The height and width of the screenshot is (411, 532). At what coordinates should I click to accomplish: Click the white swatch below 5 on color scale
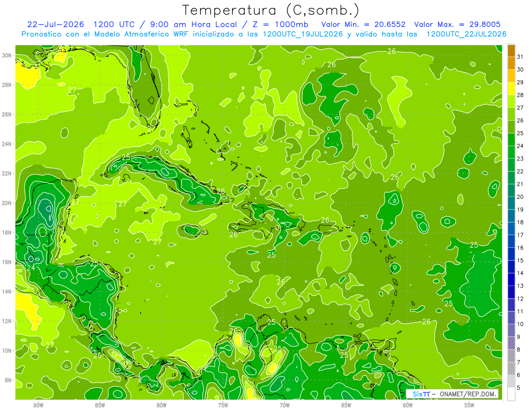512,394
